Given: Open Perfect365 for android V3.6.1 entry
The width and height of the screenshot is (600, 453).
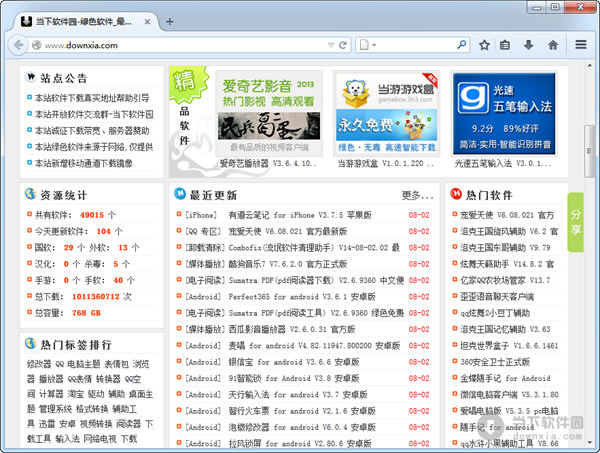Looking at the screenshot, I should 302,297.
